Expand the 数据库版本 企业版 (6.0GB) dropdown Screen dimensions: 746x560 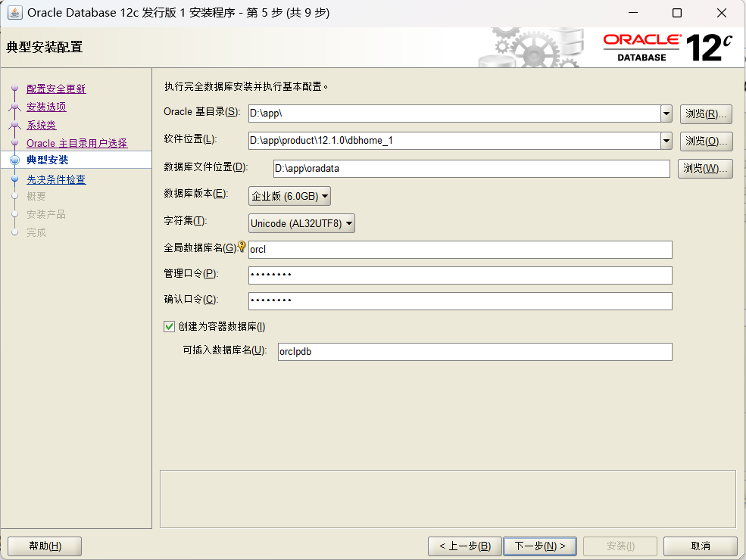(289, 196)
